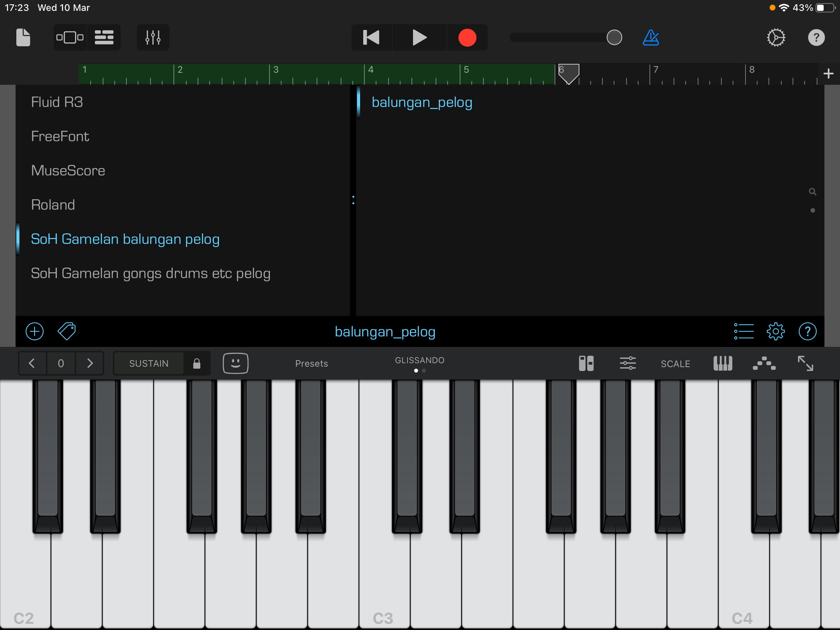Shift the keyboard down an octave

tap(32, 363)
